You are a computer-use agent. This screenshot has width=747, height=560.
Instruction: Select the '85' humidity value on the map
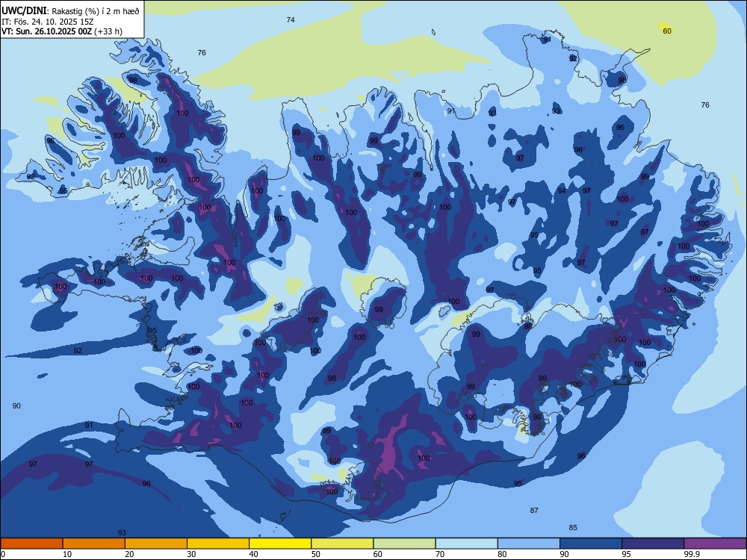click(x=573, y=528)
